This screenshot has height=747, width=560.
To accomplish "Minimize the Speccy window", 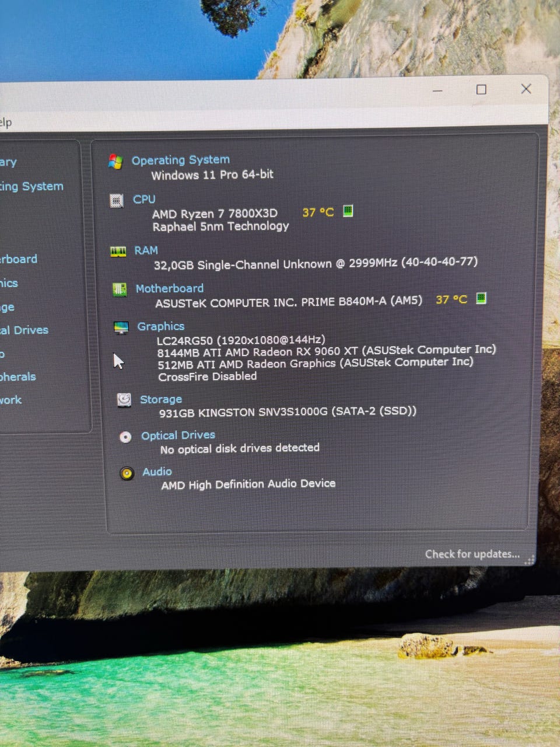I will [438, 90].
